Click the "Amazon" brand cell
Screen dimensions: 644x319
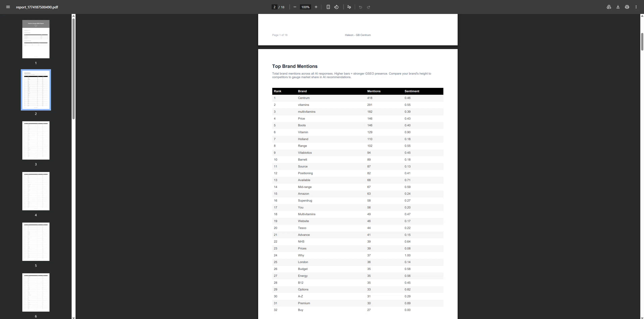(x=303, y=194)
